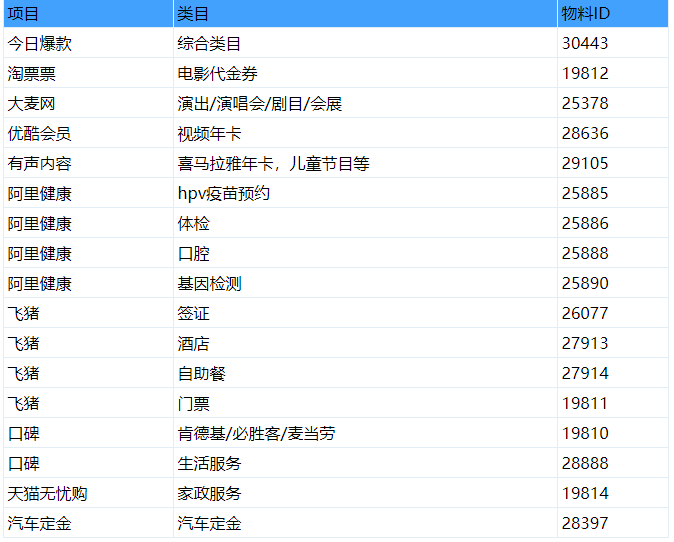Select 口碑 in the 肯德基 row
Viewport: 674px width, 542px height.
point(88,433)
